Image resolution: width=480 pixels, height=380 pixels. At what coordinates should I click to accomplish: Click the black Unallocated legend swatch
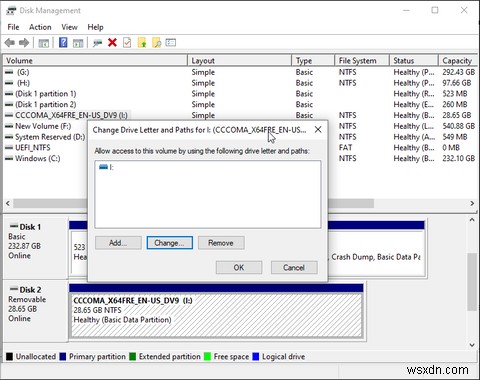click(x=9, y=357)
